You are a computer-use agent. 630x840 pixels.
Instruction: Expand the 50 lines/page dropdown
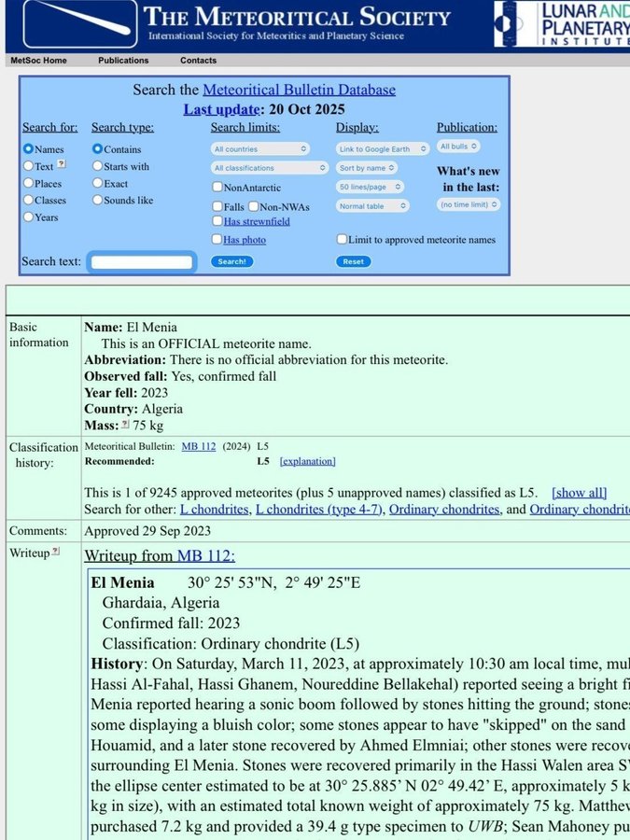372,188
